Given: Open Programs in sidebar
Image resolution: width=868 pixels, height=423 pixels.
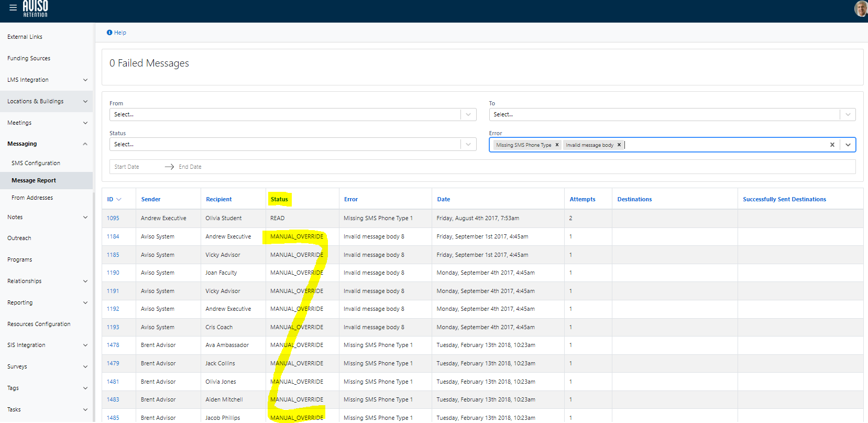Looking at the screenshot, I should pos(20,259).
